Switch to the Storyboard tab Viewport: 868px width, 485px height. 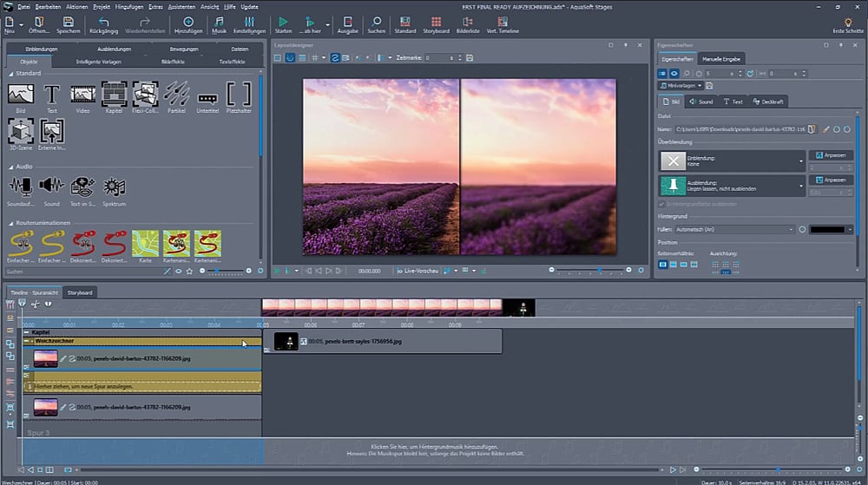(79, 292)
